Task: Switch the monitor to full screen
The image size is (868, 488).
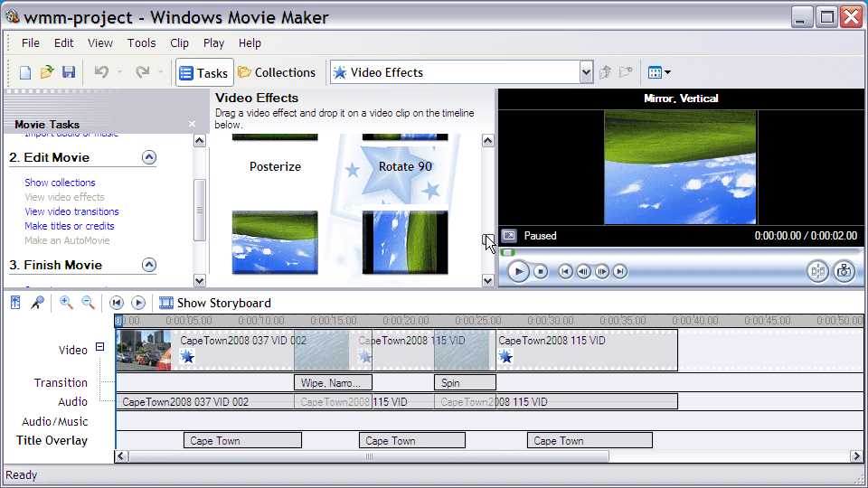Action: tap(509, 236)
